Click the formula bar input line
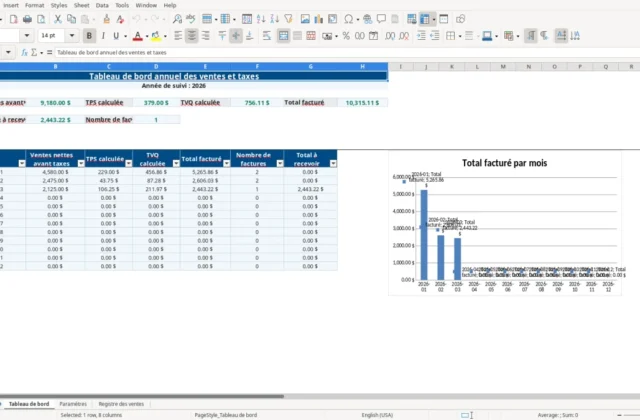The width and height of the screenshot is (640, 420). point(347,52)
